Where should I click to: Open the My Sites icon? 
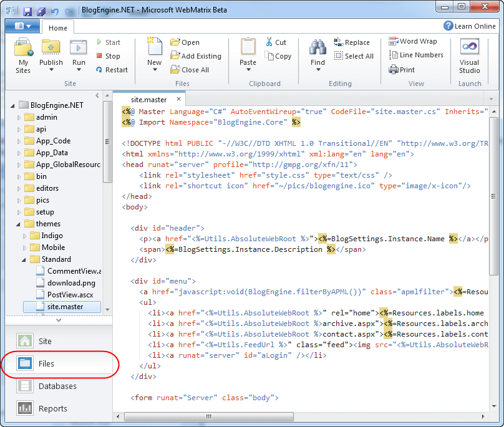point(23,55)
